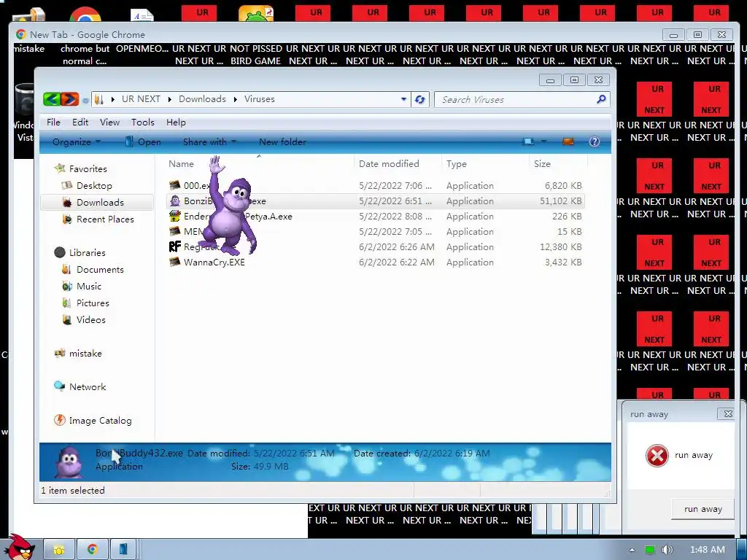Click the Endermanch Petya.A.exe file icon

175,216
